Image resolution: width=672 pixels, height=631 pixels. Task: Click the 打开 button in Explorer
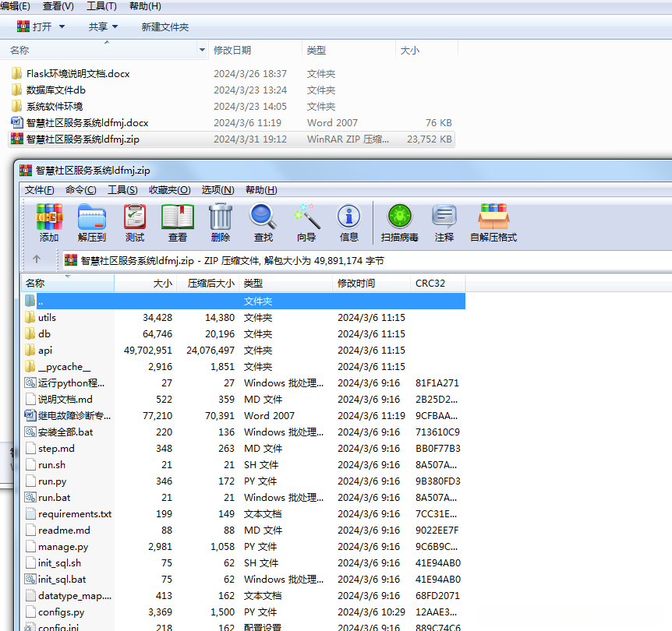35,27
